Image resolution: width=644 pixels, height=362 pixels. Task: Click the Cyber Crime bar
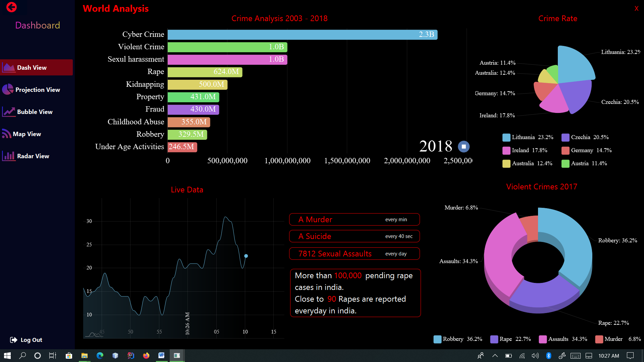(302, 35)
